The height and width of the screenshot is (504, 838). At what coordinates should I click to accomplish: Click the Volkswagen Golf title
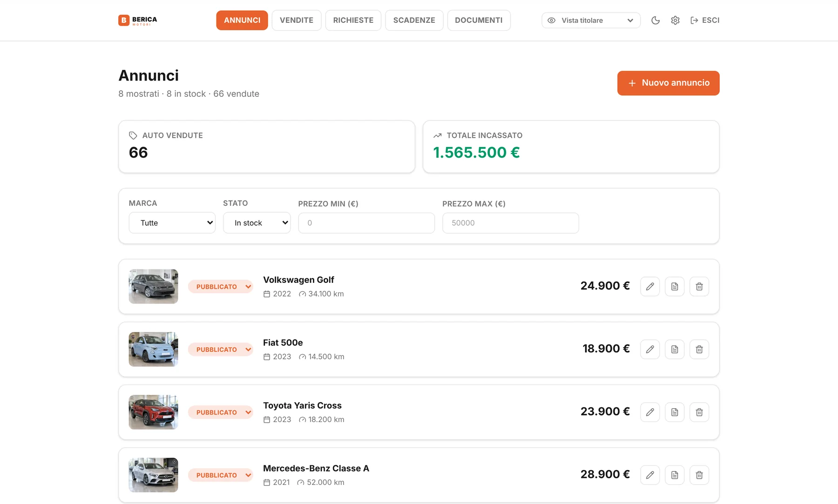pyautogui.click(x=298, y=280)
